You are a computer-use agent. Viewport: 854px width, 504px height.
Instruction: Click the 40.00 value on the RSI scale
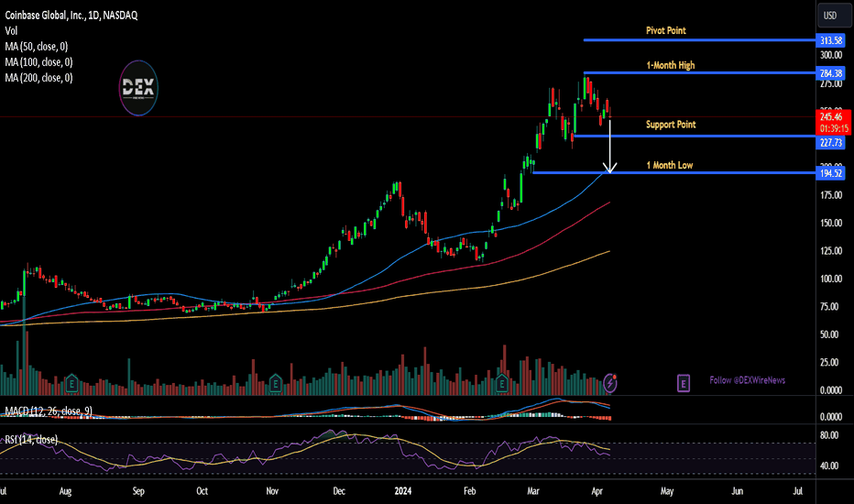coord(829,466)
